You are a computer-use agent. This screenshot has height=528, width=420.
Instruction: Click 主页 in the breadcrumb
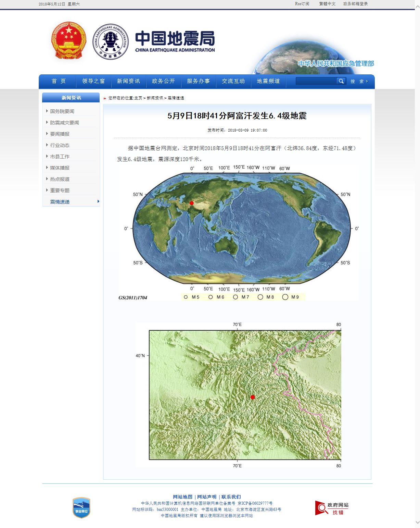pyautogui.click(x=138, y=98)
